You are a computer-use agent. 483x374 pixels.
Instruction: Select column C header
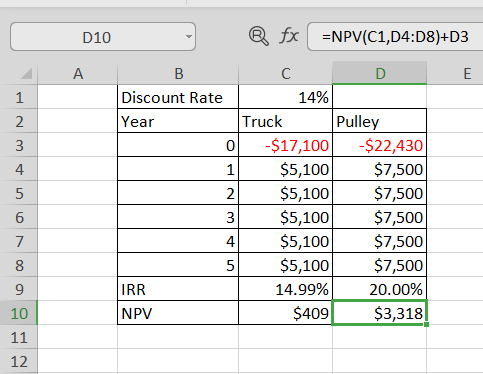(x=286, y=73)
